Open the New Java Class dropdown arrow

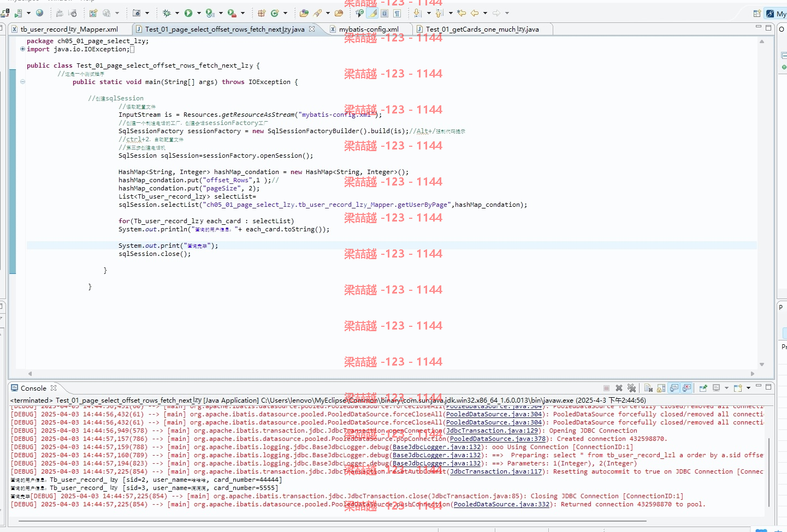pos(285,13)
